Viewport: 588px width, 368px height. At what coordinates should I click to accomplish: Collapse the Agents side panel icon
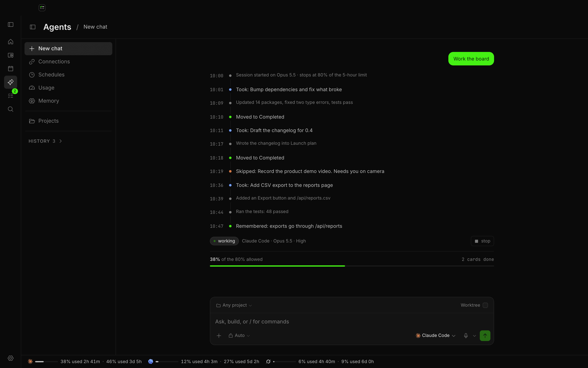click(x=32, y=27)
